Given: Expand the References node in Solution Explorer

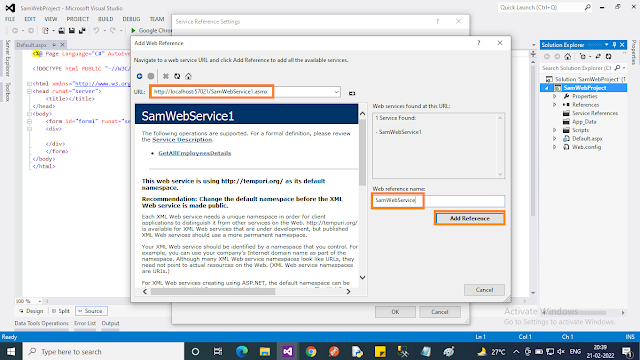Looking at the screenshot, I should click(555, 105).
